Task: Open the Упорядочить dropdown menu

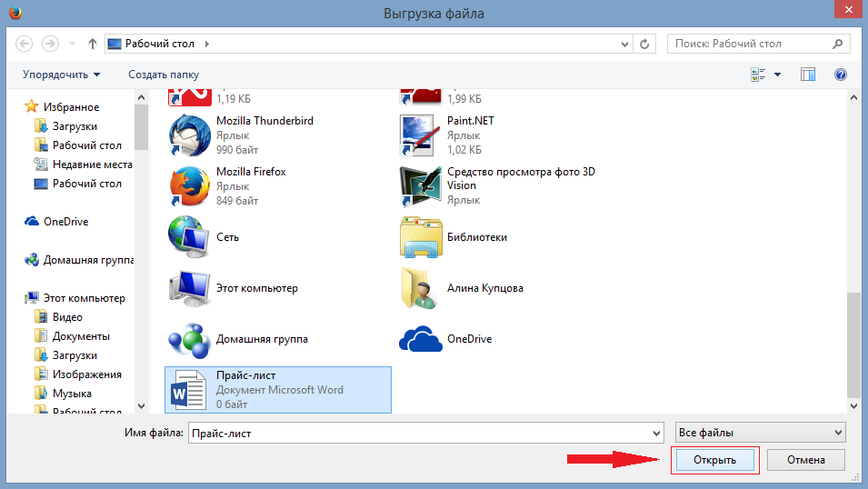Action: click(x=62, y=75)
